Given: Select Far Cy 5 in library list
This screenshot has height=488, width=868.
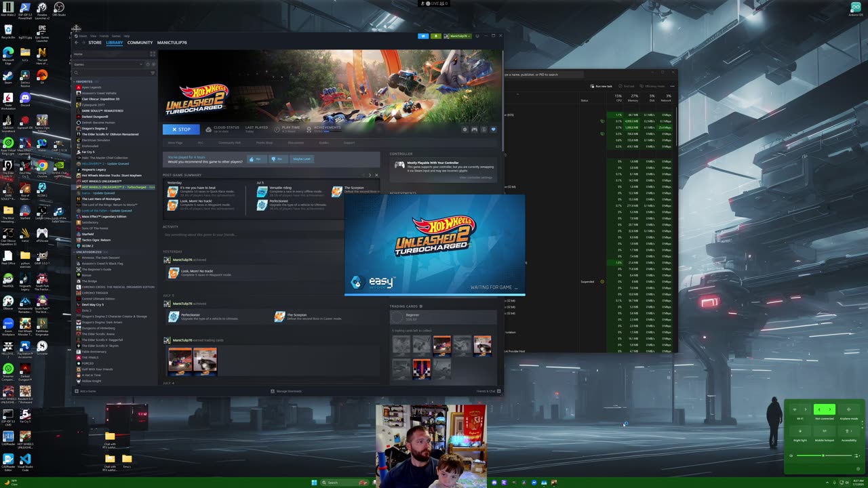Looking at the screenshot, I should [x=88, y=152].
